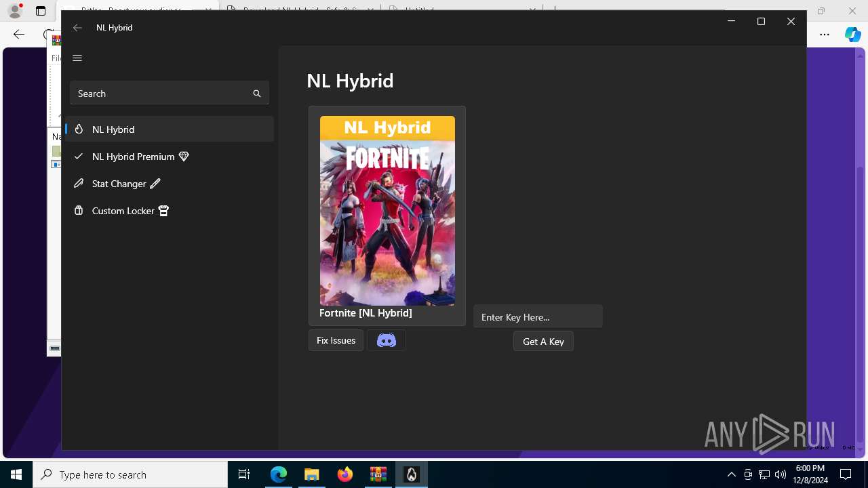Click the Enter Key Here field
The image size is (868, 488).
coord(538,317)
